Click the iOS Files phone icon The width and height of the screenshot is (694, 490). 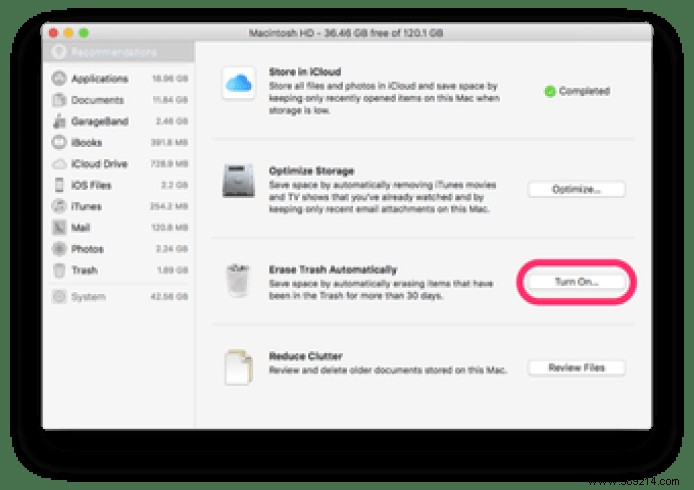(59, 185)
